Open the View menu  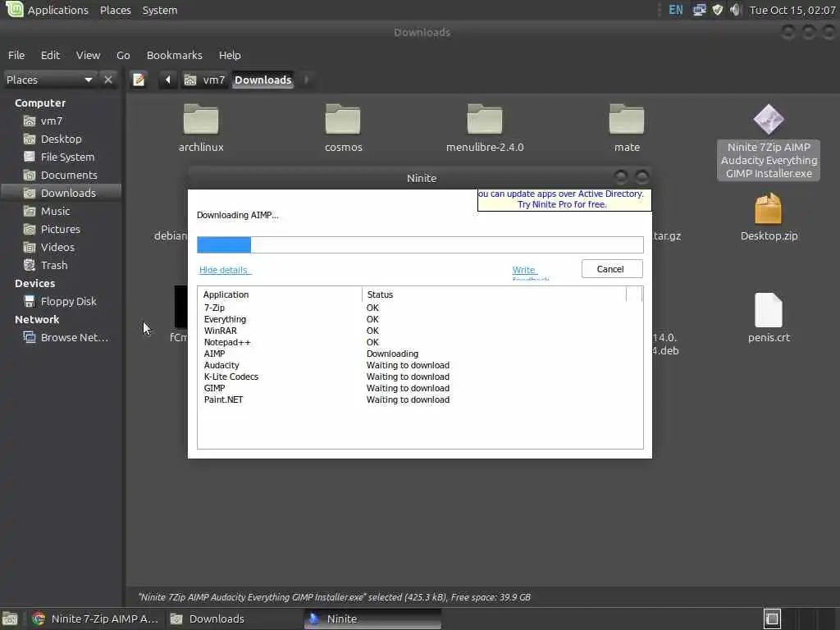coord(88,55)
